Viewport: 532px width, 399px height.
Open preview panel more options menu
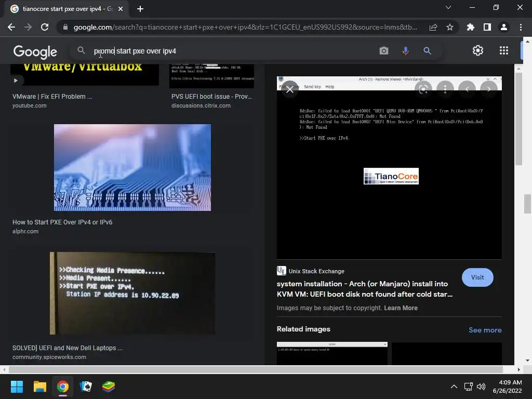[x=445, y=89]
